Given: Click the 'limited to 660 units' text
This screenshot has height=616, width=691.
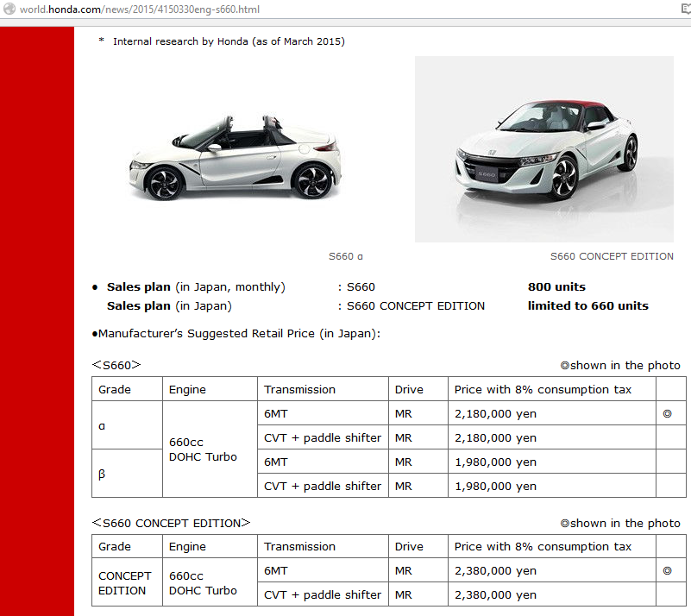Looking at the screenshot, I should coord(587,305).
